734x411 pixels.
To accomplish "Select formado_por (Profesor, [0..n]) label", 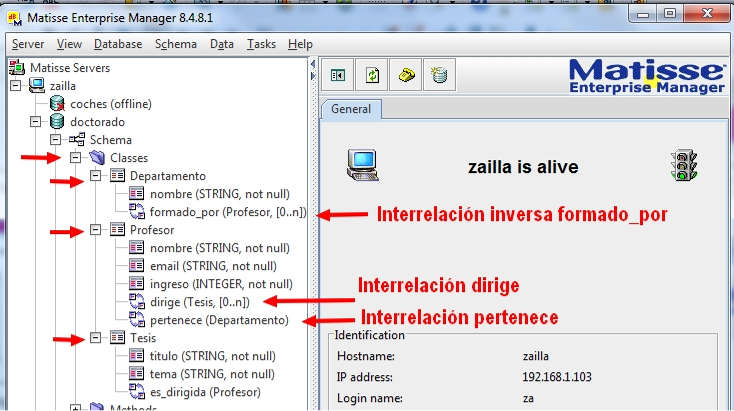I will [228, 212].
